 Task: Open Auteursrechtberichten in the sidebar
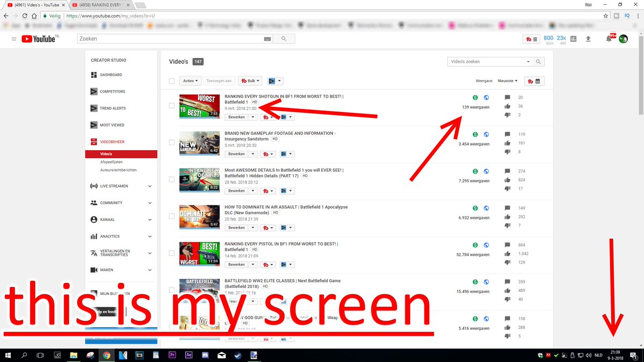[x=118, y=170]
